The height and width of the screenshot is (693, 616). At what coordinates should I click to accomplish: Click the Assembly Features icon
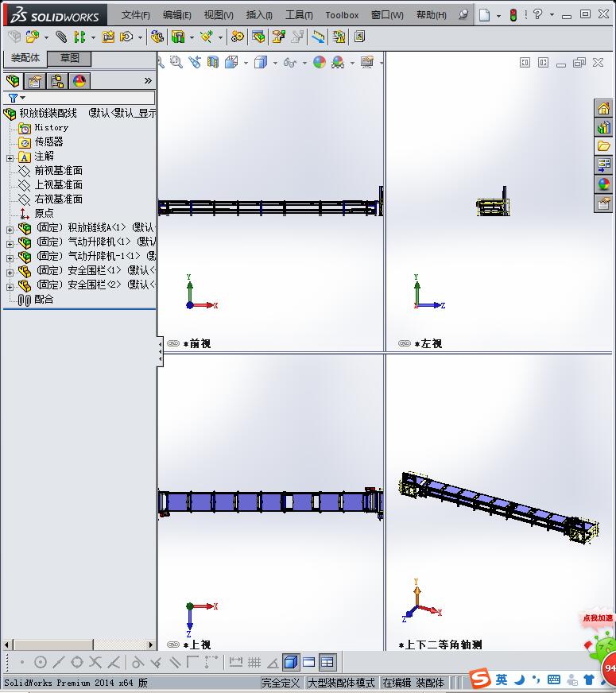pos(178,37)
